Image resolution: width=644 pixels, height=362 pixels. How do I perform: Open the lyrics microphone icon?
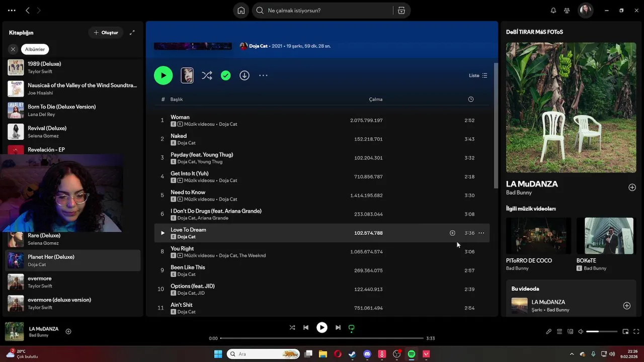point(549,332)
